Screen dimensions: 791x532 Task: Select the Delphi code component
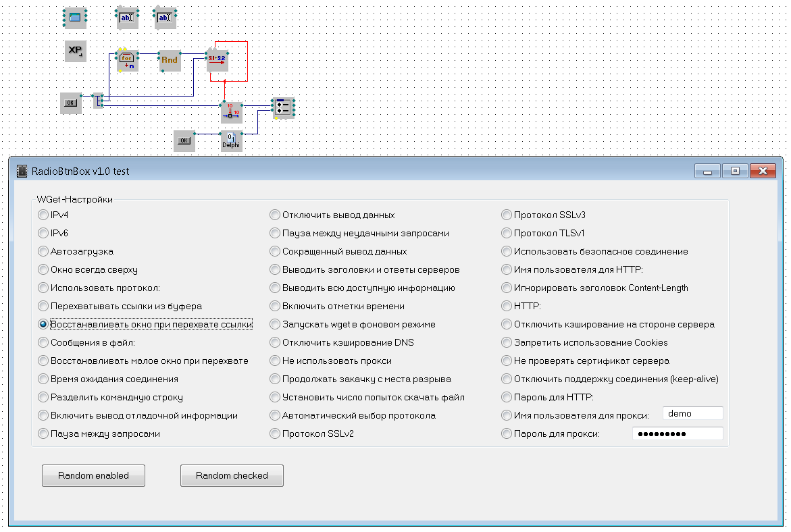click(231, 140)
